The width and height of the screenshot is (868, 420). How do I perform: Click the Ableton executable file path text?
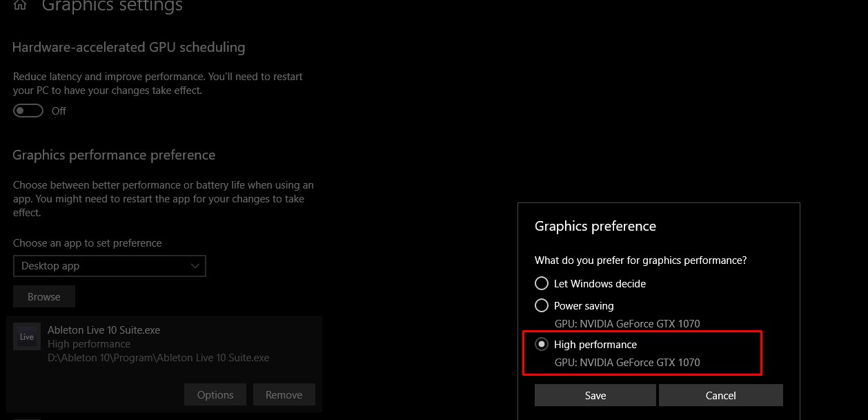tap(158, 358)
